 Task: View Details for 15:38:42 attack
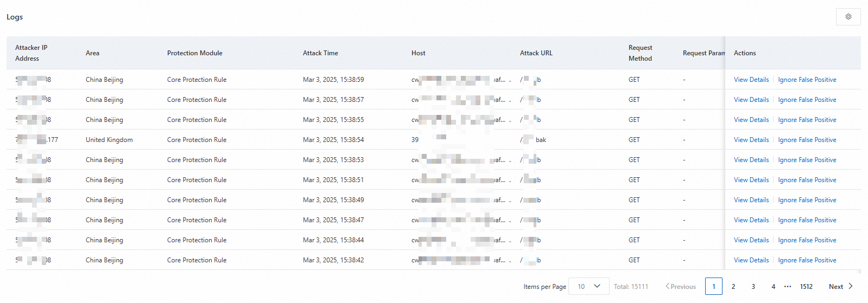751,260
